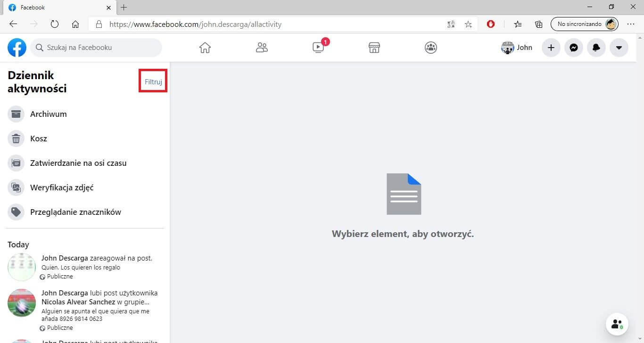Open thumbnail for Nicolas Alvear Sanchez activity
Image resolution: width=644 pixels, height=343 pixels.
(x=22, y=303)
